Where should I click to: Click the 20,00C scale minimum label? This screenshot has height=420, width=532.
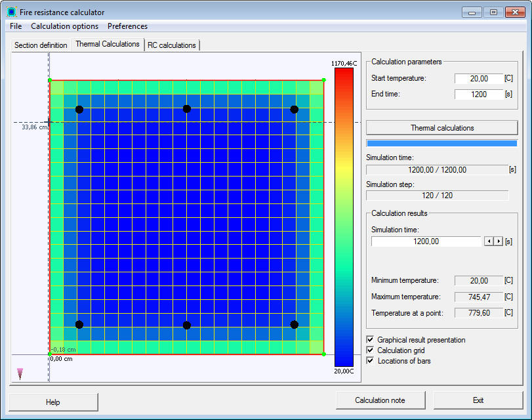pyautogui.click(x=344, y=371)
